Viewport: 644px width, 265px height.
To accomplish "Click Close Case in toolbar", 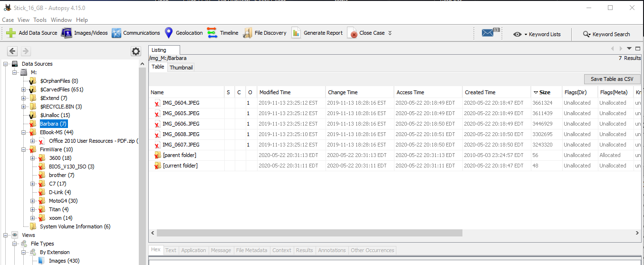I will pyautogui.click(x=366, y=33).
